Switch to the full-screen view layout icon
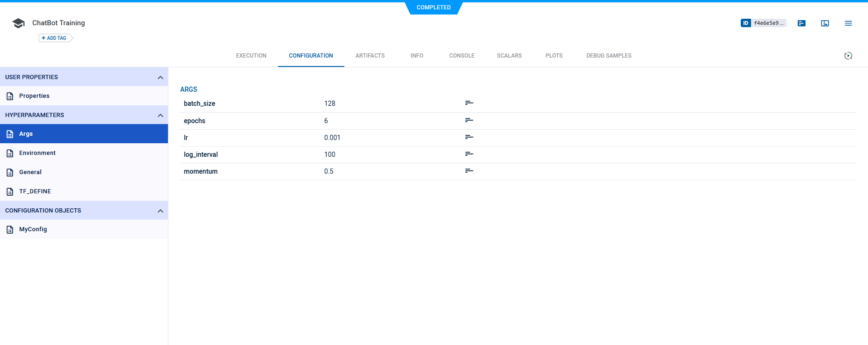The height and width of the screenshot is (345, 868). [825, 23]
